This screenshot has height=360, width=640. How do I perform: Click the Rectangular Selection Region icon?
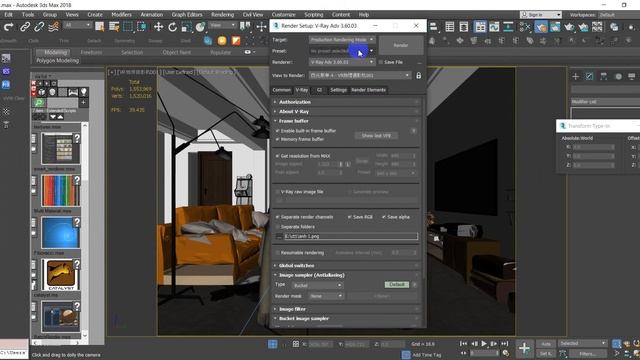click(x=128, y=27)
